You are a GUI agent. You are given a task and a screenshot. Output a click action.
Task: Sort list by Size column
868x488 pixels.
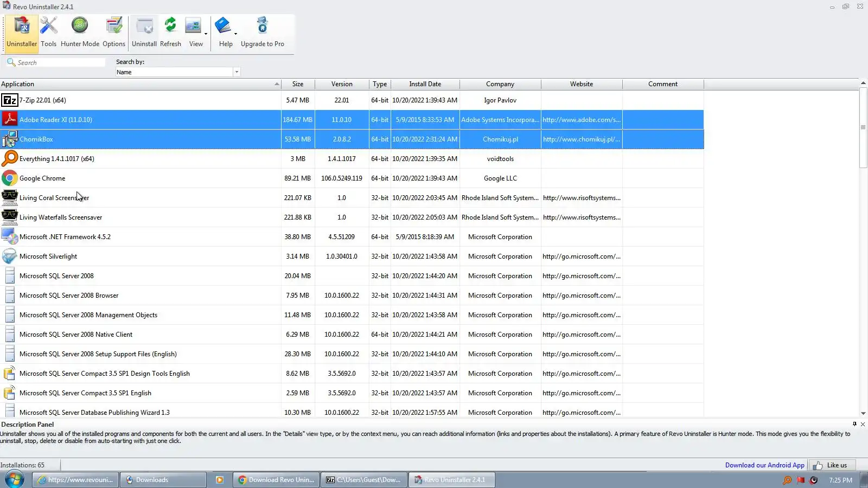pyautogui.click(x=298, y=84)
